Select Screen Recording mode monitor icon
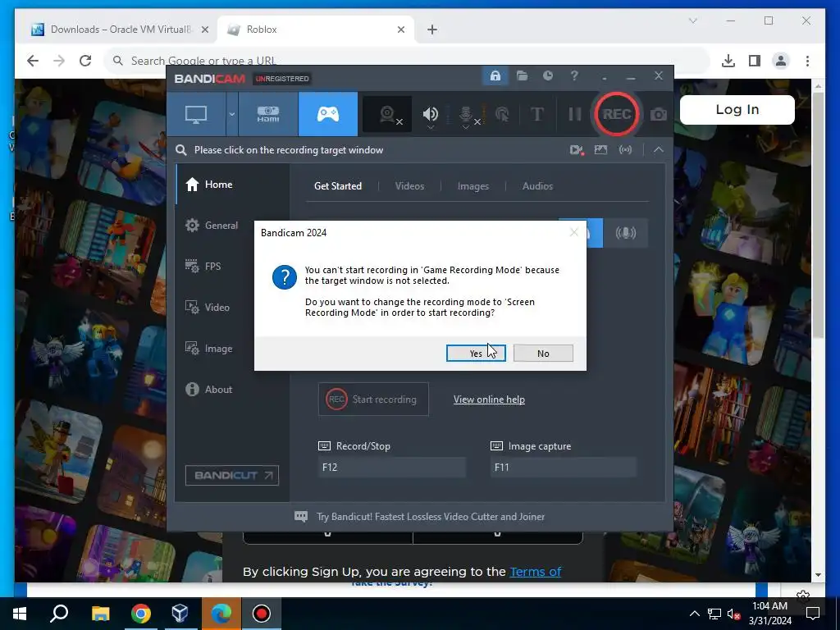This screenshot has width=840, height=630. (x=196, y=114)
